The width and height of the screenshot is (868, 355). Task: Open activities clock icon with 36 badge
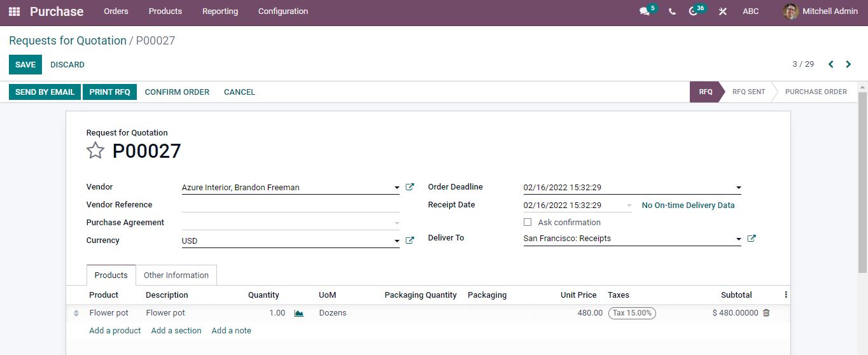point(694,11)
